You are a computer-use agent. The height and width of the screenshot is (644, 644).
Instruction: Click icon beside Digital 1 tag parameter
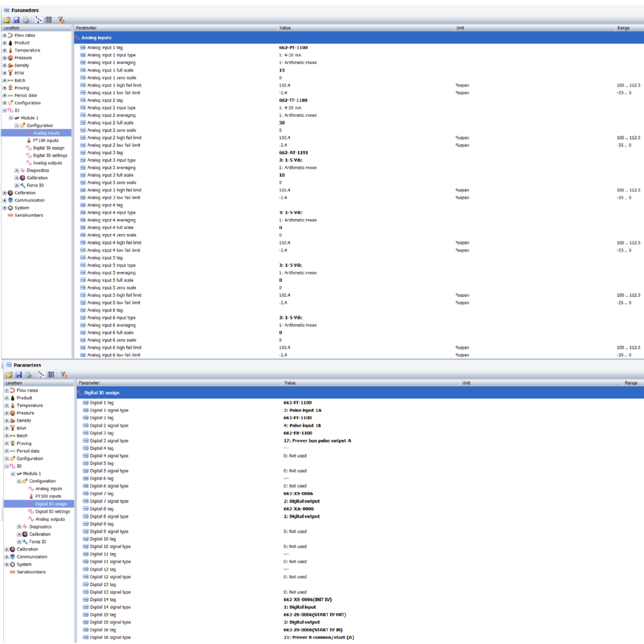85,403
